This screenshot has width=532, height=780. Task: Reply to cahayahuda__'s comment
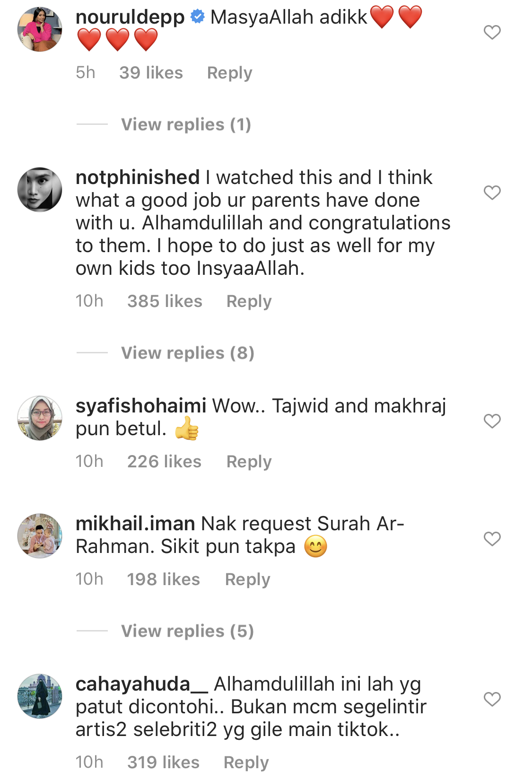(246, 762)
